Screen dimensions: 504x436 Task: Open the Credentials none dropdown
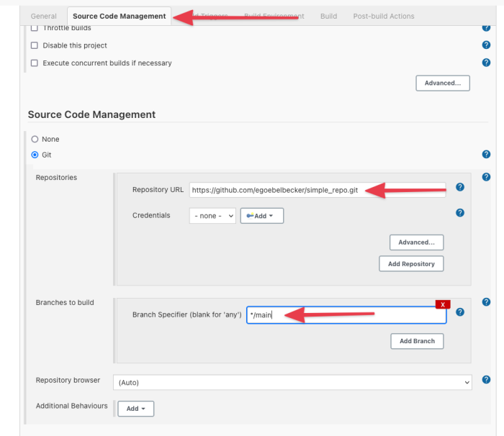coord(212,216)
